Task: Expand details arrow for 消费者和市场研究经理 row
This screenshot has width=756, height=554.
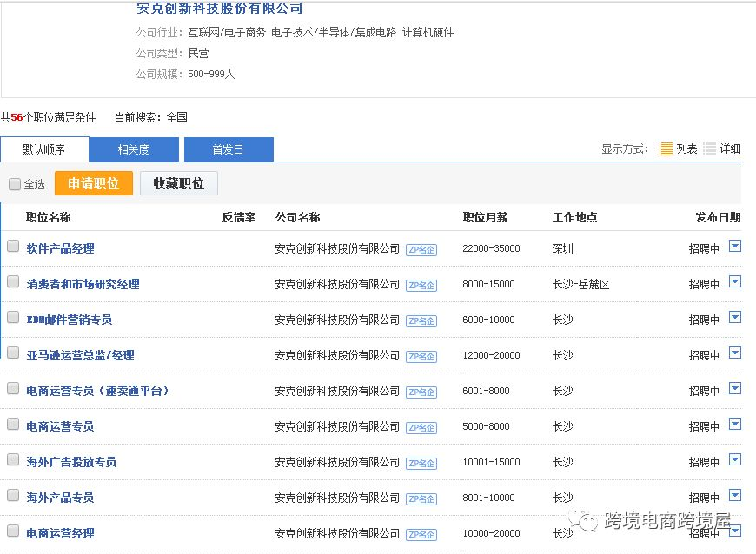Action: [x=735, y=282]
